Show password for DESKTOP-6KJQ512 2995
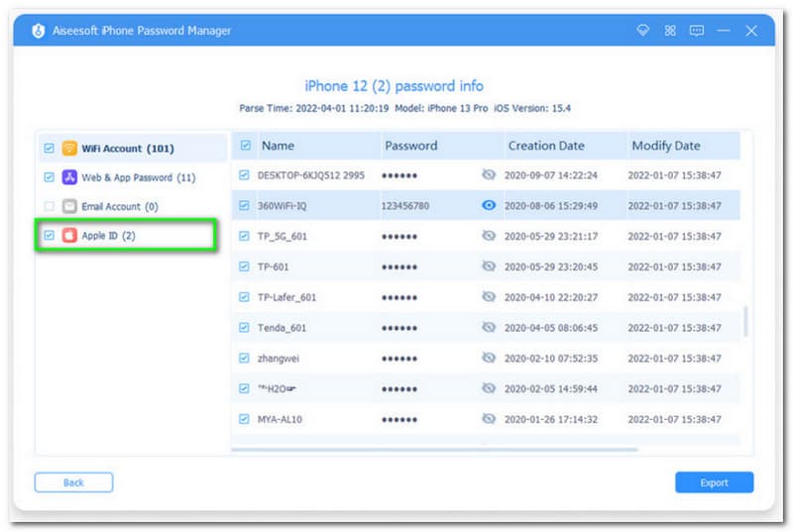793x532 pixels. point(488,174)
